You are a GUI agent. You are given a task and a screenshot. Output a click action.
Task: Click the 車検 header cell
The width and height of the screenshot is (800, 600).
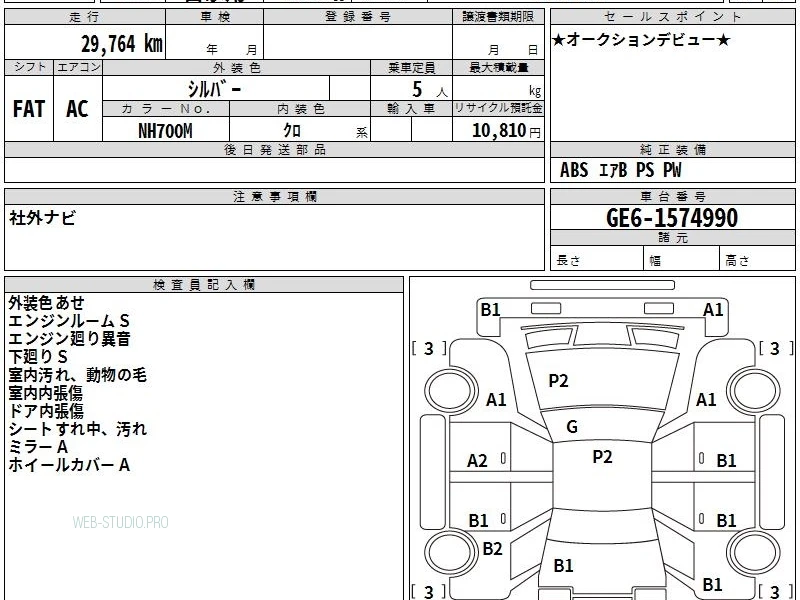215,17
